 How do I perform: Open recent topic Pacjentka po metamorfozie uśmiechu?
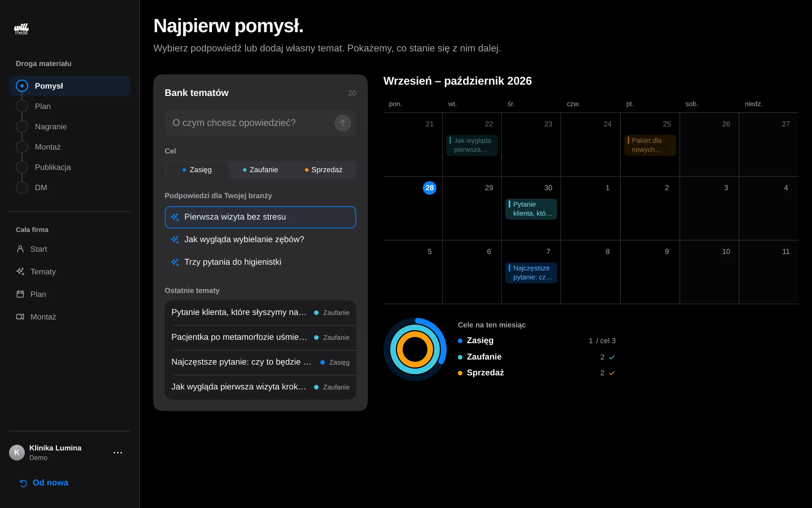(x=261, y=337)
